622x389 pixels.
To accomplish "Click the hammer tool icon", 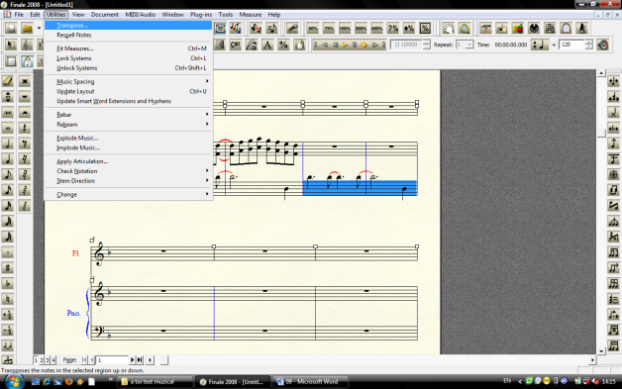I will (x=486, y=29).
